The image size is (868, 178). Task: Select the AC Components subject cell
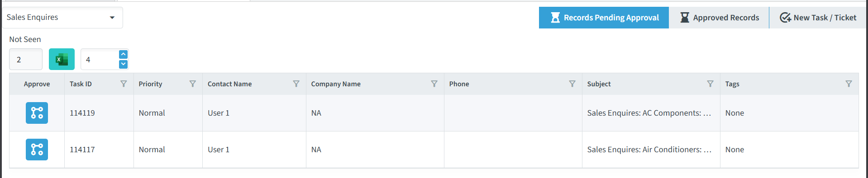[651, 113]
